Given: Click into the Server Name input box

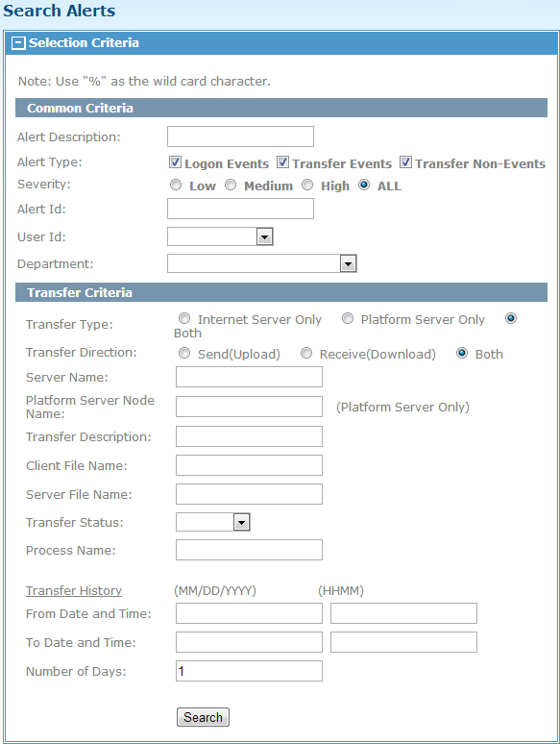Looking at the screenshot, I should [249, 377].
